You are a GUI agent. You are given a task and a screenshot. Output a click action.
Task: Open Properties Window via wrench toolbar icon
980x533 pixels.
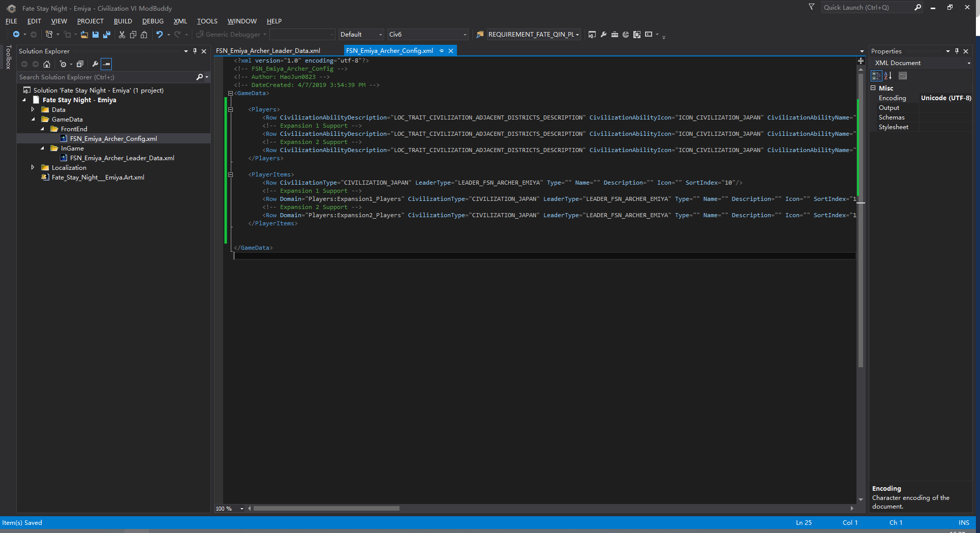[x=603, y=35]
